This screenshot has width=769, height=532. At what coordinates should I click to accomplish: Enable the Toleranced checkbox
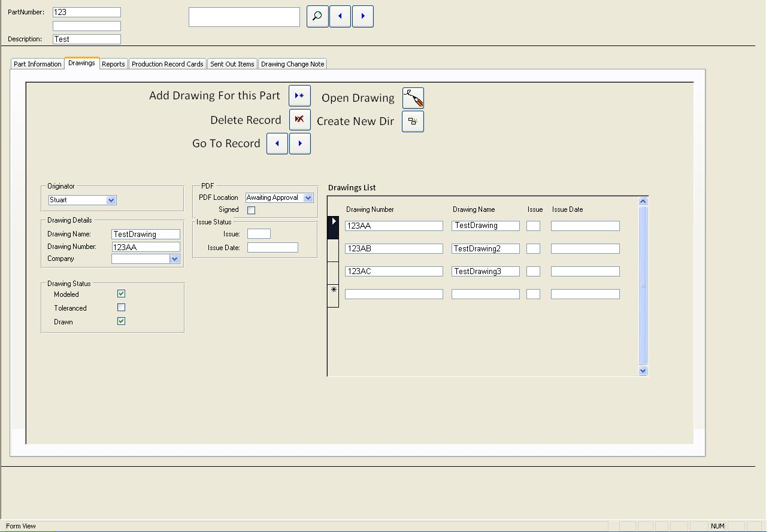click(x=122, y=308)
